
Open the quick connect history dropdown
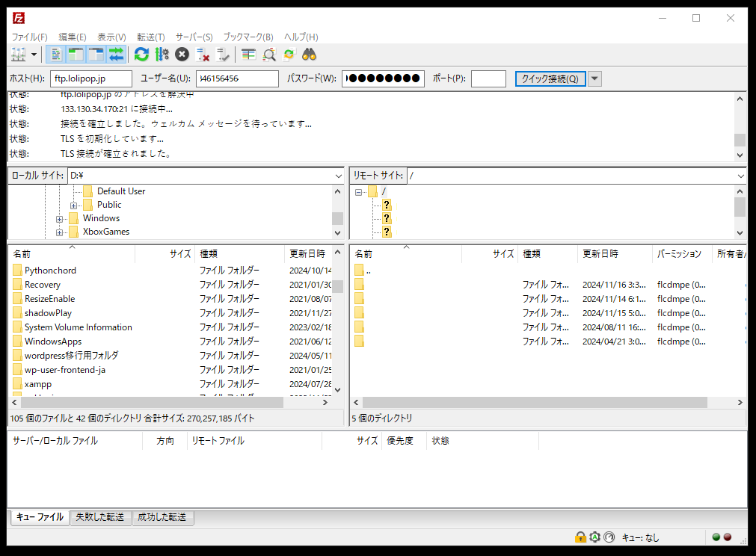coord(595,78)
